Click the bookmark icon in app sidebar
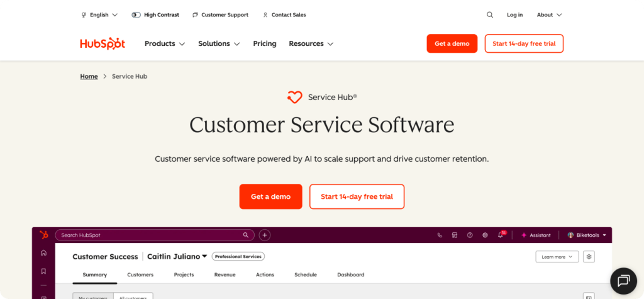 click(x=43, y=271)
